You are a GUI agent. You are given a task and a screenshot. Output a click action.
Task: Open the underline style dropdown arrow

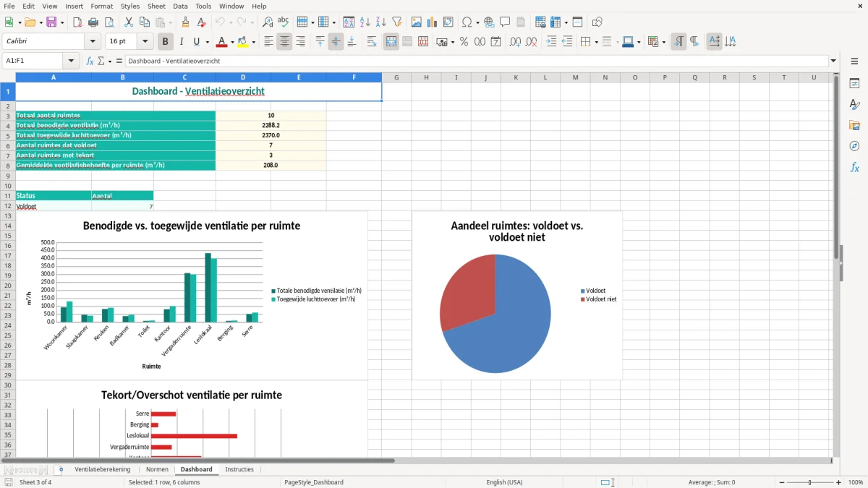pos(207,42)
